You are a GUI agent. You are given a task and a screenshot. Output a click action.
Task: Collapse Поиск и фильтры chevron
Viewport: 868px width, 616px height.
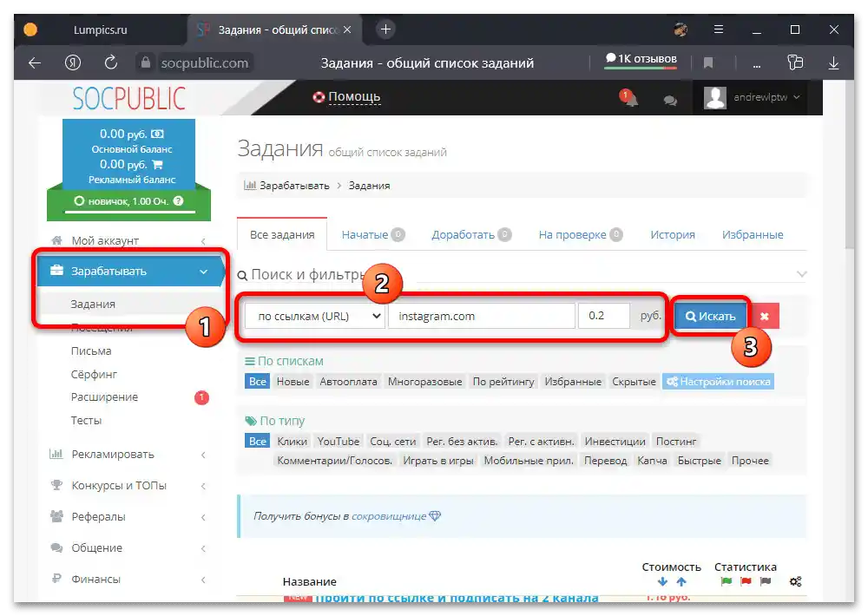click(801, 274)
